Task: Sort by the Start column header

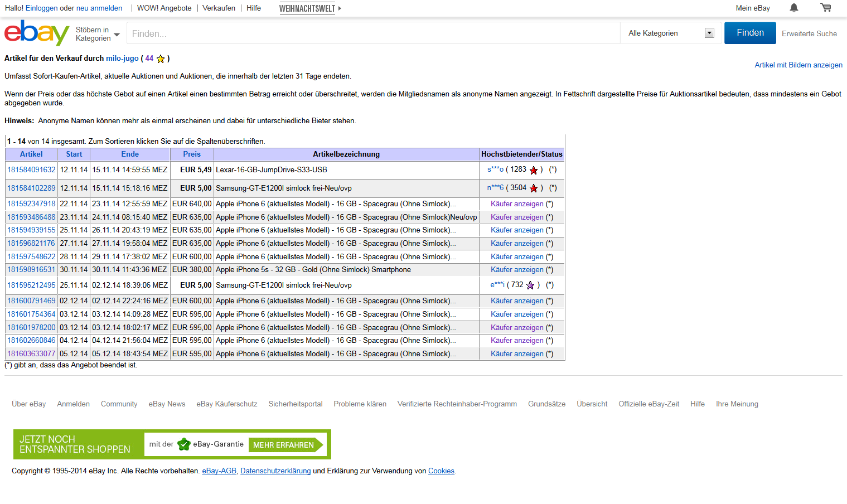Action: pos(74,154)
